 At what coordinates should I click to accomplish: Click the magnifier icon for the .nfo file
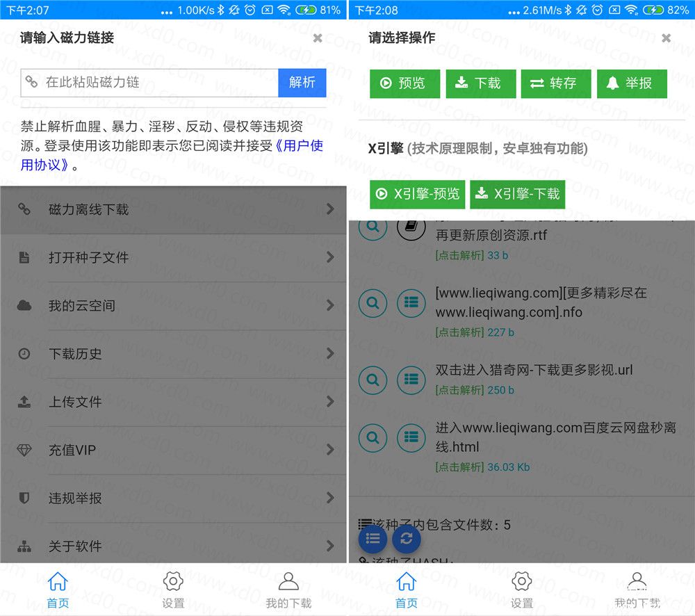(373, 303)
